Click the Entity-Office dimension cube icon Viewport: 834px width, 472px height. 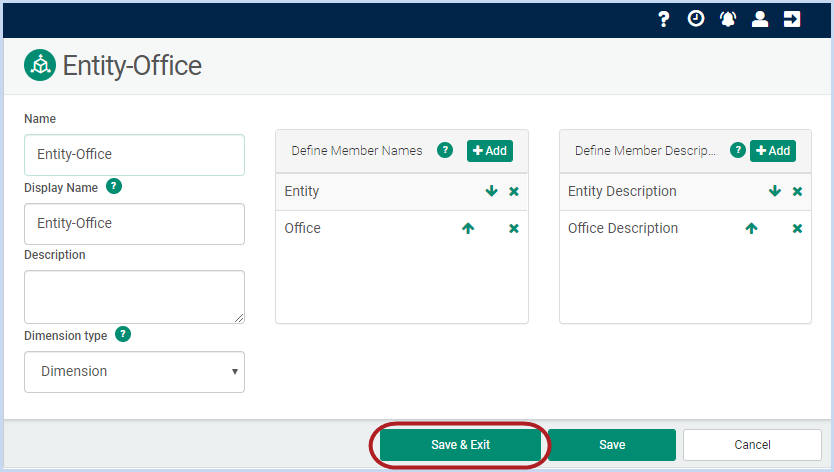click(x=40, y=65)
